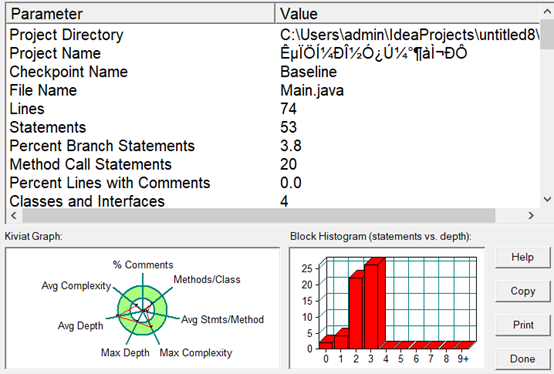This screenshot has width=554, height=374.
Task: Click the vertical scrollbar down arrow
Action: pos(547,199)
